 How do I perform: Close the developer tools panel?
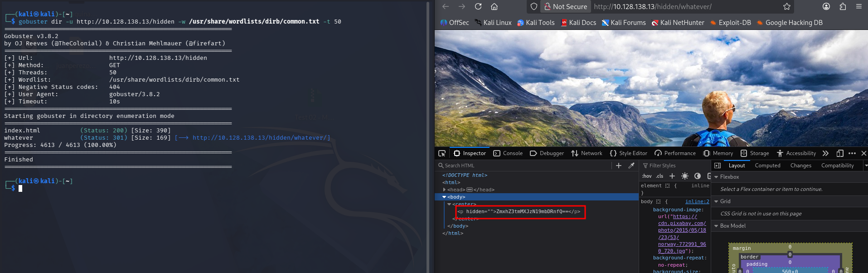coord(863,153)
